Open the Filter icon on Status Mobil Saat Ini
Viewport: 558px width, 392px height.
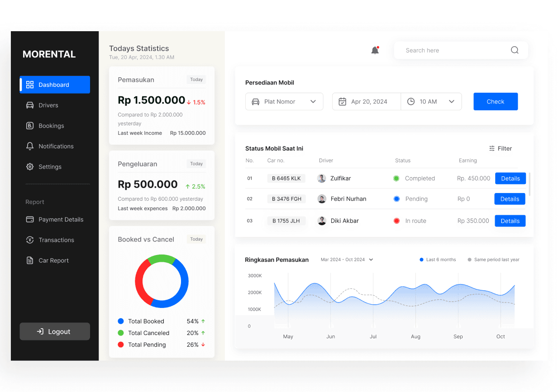point(491,148)
